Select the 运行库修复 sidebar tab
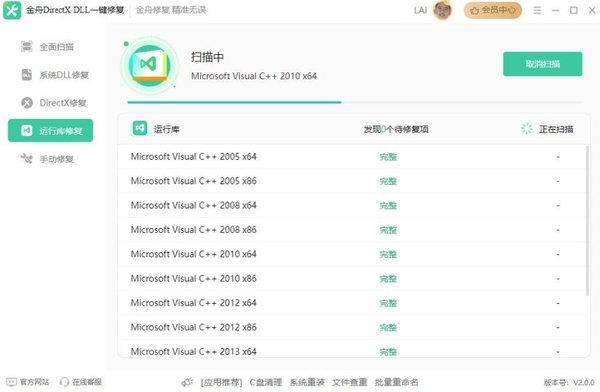 (51, 131)
